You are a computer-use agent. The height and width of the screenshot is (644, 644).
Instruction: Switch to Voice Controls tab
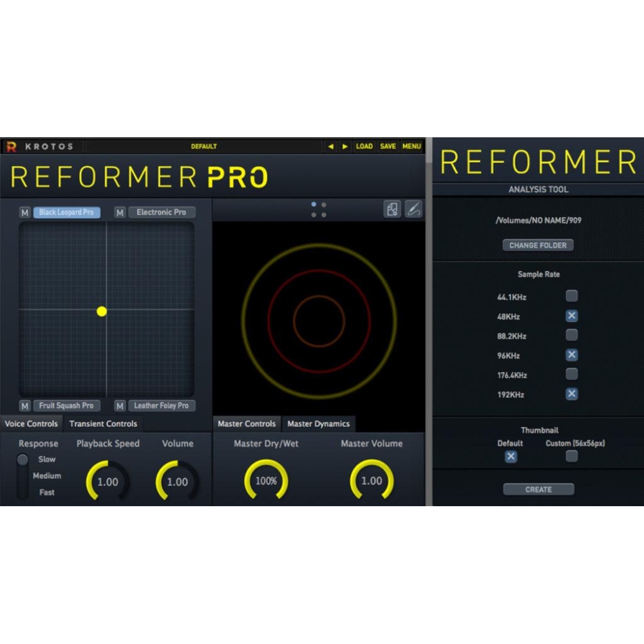pos(31,424)
